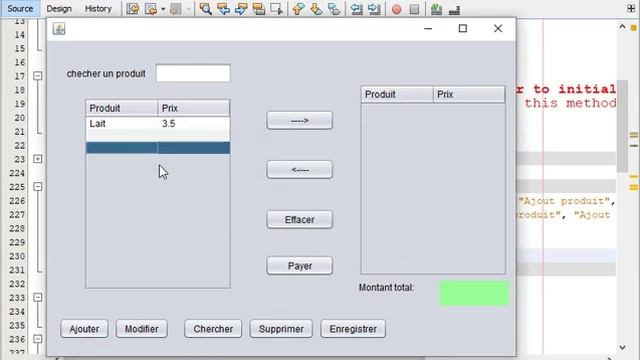
Task: Open the History tab
Action: click(98, 9)
